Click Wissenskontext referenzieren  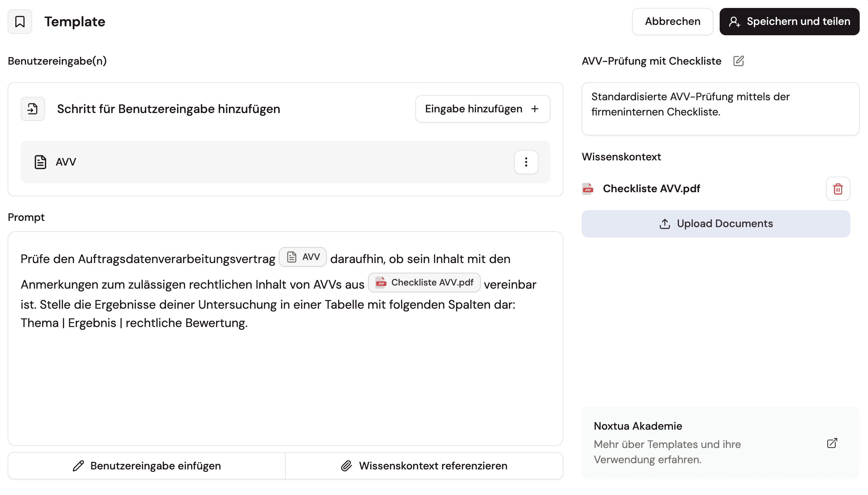[x=424, y=466]
